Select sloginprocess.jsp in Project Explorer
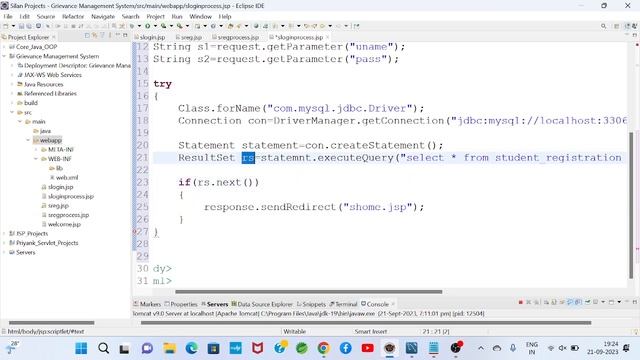The height and width of the screenshot is (360, 640). [x=68, y=196]
